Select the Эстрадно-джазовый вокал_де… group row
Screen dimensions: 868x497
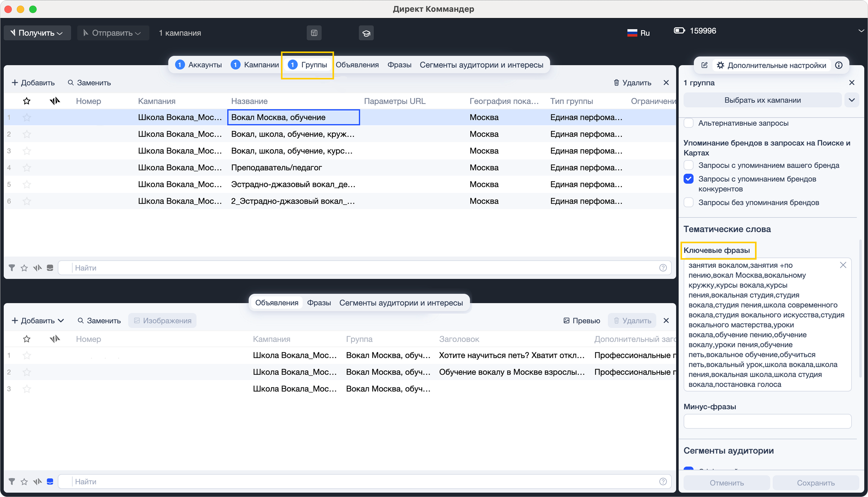coord(340,184)
